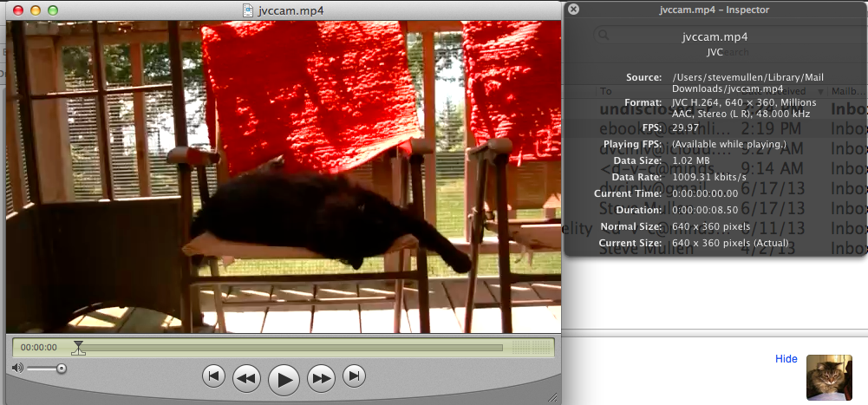Viewport: 868px width, 405px height.
Task: Click the speaker volume icon
Action: pyautogui.click(x=17, y=368)
